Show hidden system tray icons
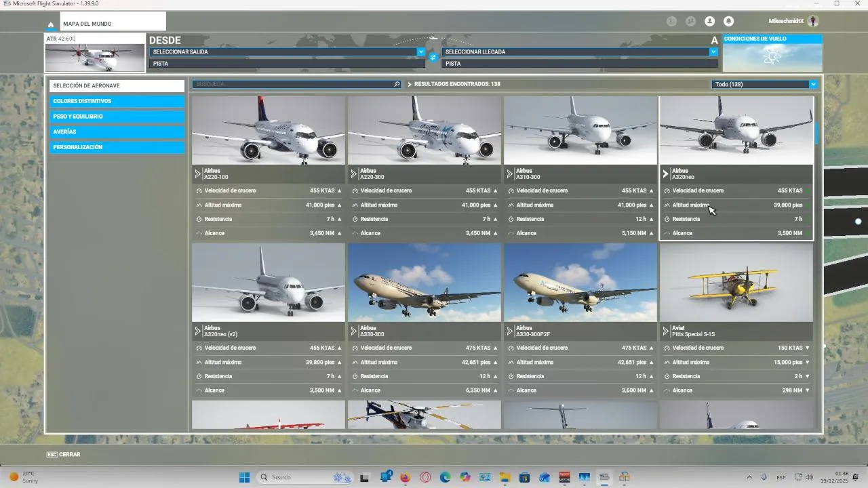868x488 pixels. point(749,477)
